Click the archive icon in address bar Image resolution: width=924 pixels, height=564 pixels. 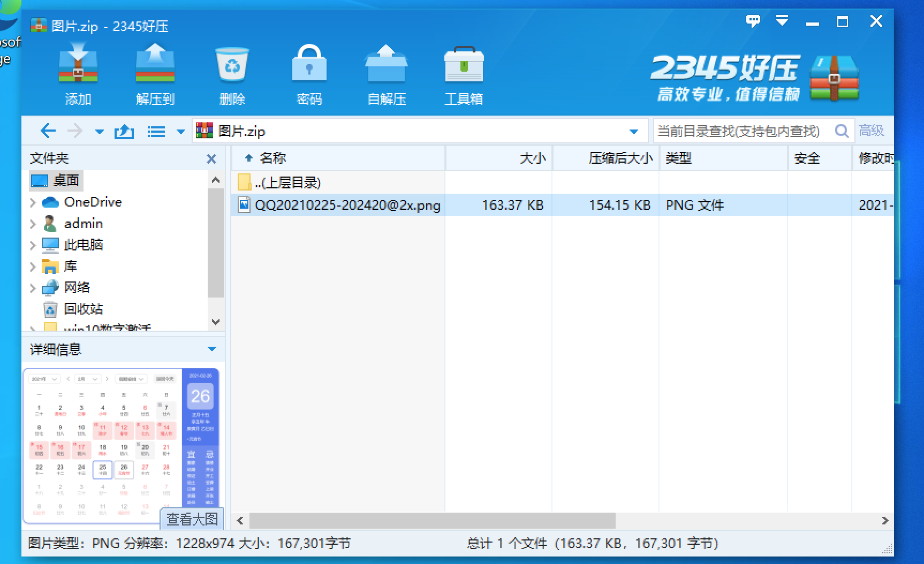(x=205, y=131)
